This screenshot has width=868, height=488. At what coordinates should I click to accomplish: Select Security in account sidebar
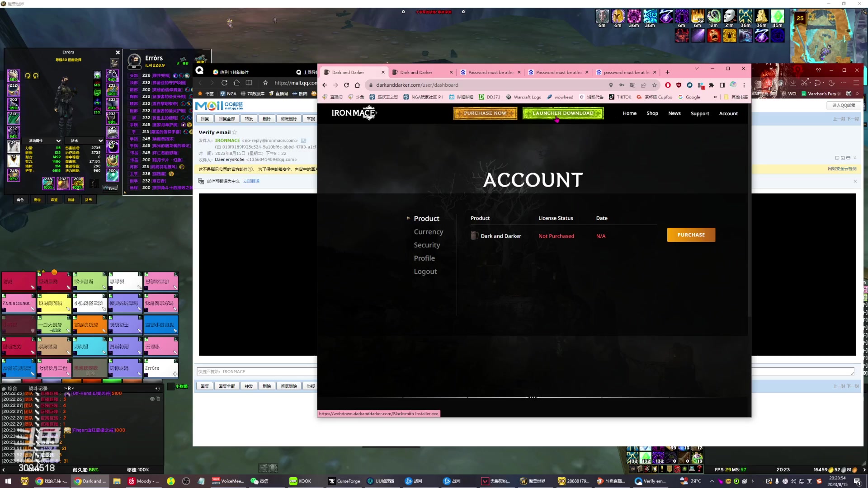tap(427, 245)
